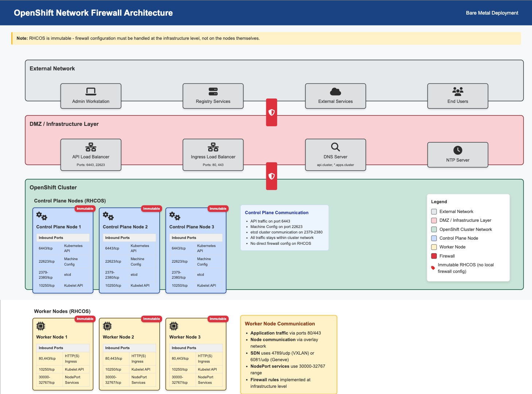
Task: Click the red Firewall legend swatch
Action: pyautogui.click(x=434, y=256)
